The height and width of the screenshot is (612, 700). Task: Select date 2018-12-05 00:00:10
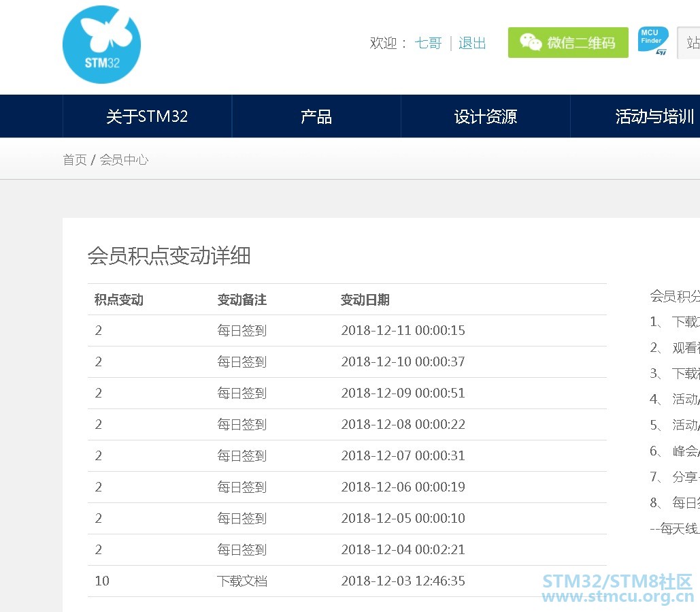coord(403,518)
